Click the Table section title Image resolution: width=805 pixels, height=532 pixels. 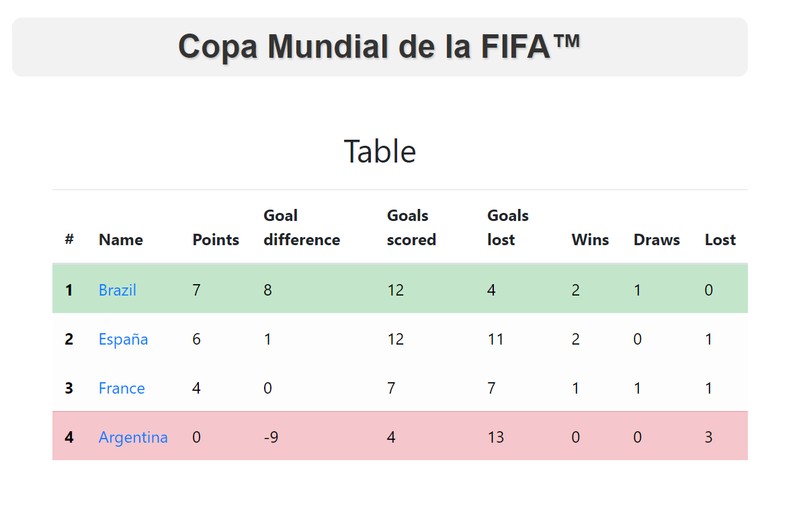pos(380,151)
